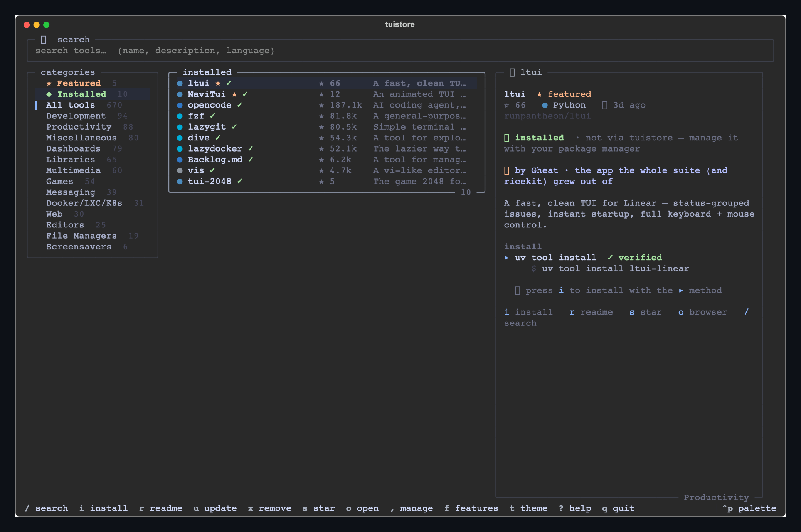Image resolution: width=801 pixels, height=532 pixels.
Task: Click the language dot of lazydocker row
Action: (x=180, y=148)
